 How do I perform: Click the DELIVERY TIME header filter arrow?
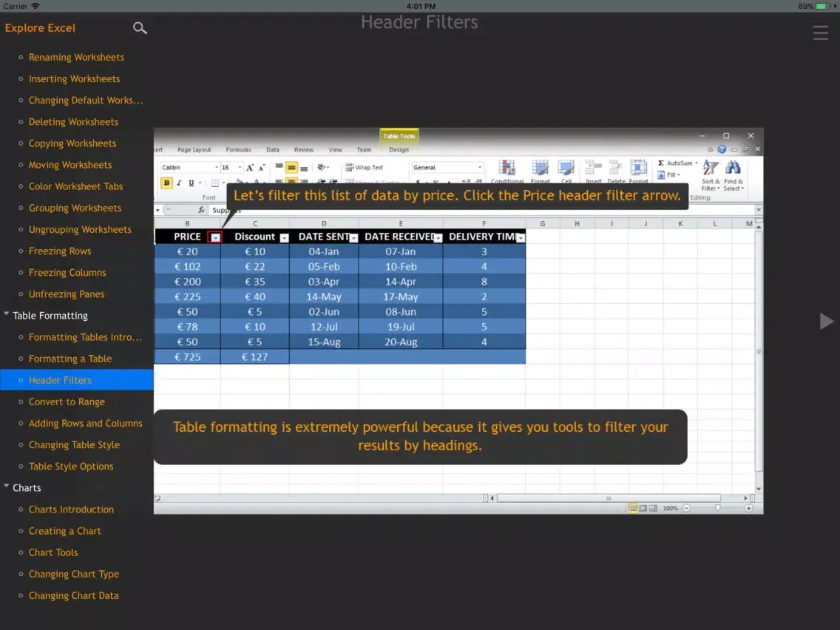click(x=520, y=238)
